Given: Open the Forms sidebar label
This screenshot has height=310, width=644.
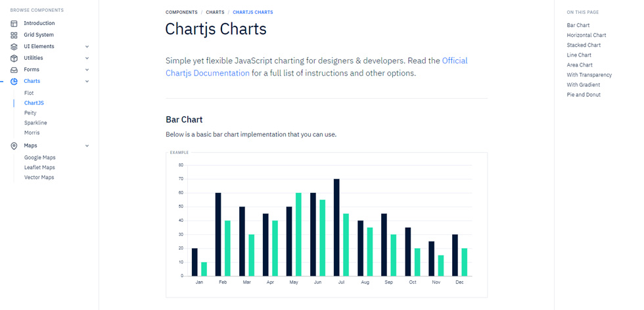Looking at the screenshot, I should point(32,70).
